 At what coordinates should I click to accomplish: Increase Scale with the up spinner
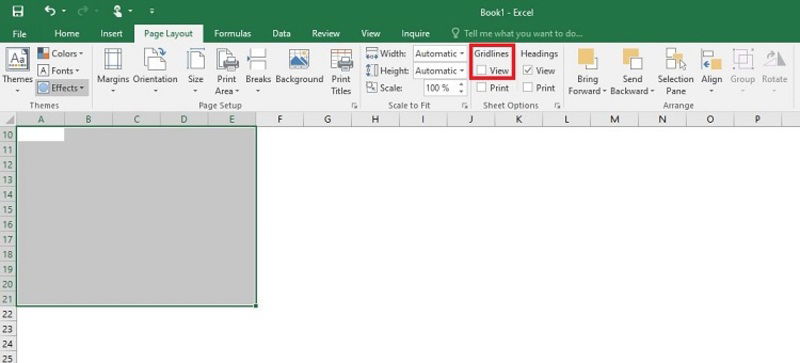(462, 85)
